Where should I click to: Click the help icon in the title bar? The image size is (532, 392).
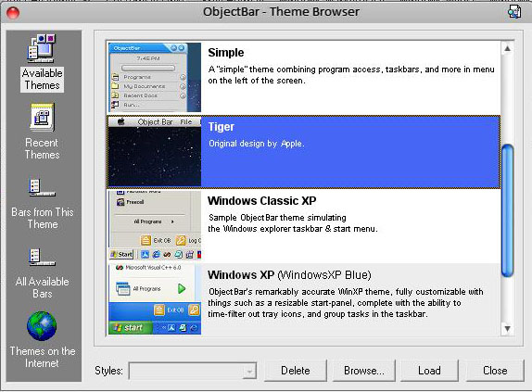514,12
